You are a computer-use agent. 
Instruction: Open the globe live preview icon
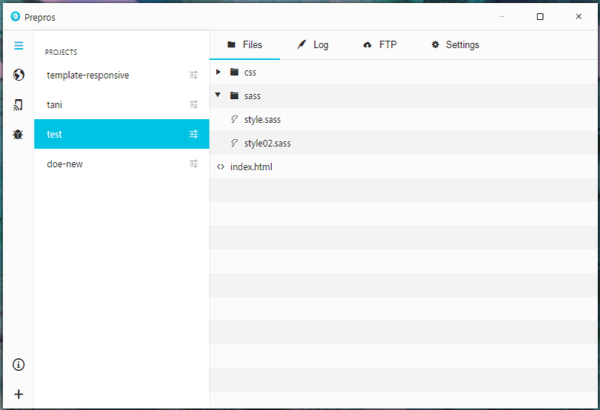pyautogui.click(x=18, y=75)
